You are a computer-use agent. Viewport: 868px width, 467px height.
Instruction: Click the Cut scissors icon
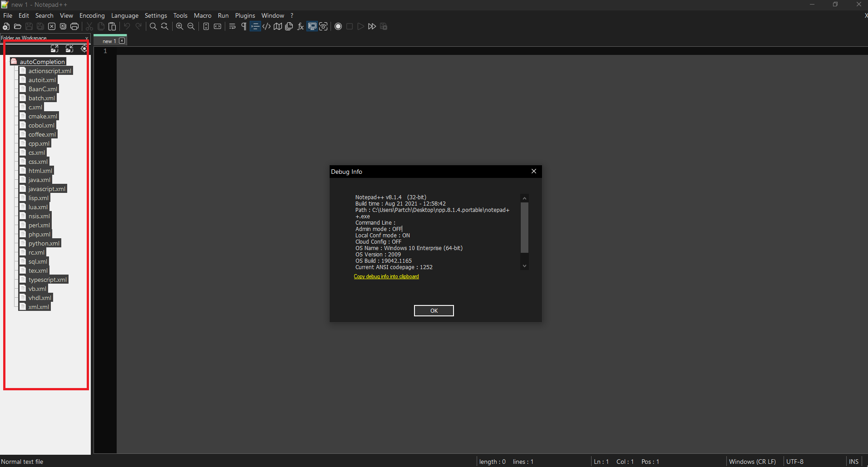[x=89, y=26]
